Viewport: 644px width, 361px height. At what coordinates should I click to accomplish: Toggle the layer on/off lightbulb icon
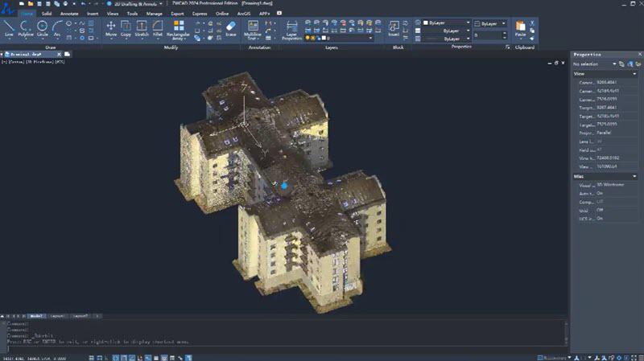(x=308, y=38)
